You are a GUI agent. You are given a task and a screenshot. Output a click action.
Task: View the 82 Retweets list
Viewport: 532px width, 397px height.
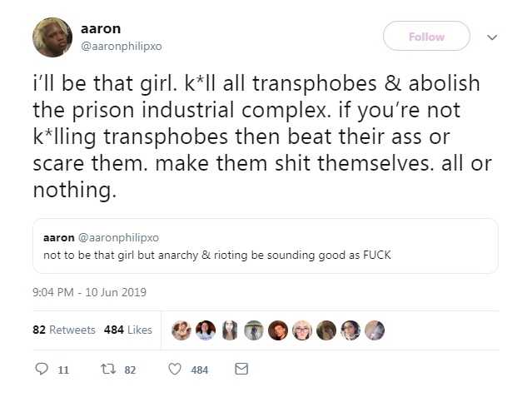tap(64, 330)
